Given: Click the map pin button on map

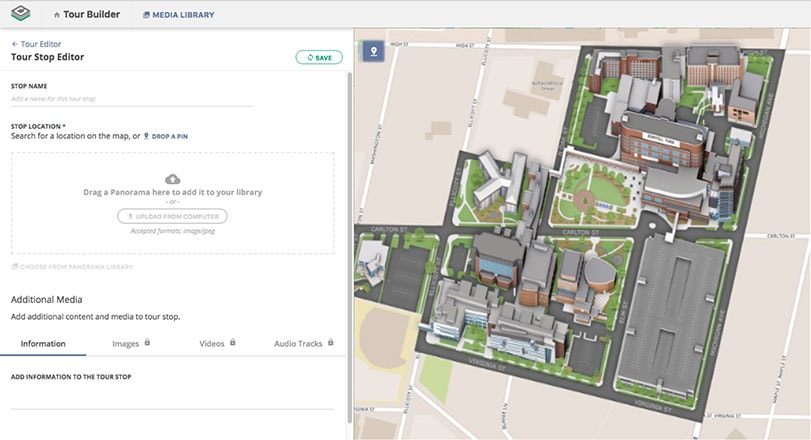Looking at the screenshot, I should 373,51.
